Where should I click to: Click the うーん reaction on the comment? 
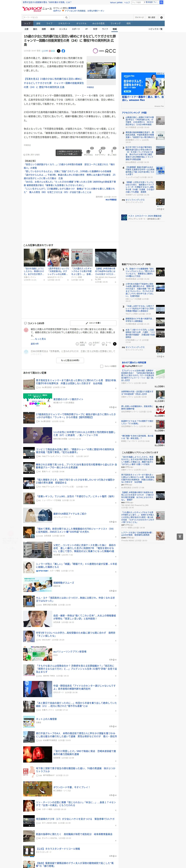coord(106,344)
